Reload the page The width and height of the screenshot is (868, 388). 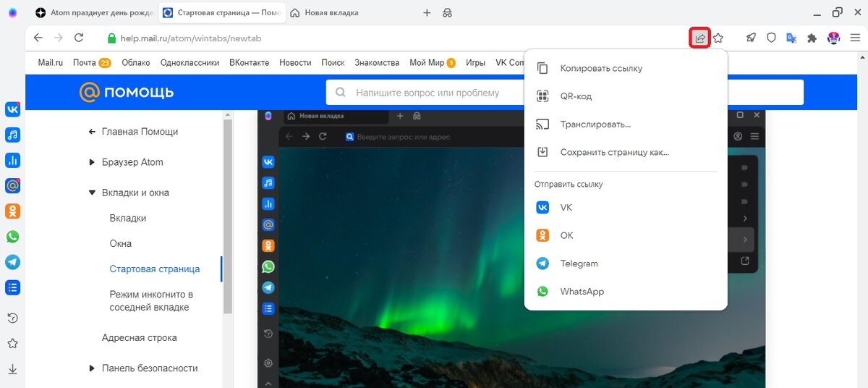(x=79, y=38)
